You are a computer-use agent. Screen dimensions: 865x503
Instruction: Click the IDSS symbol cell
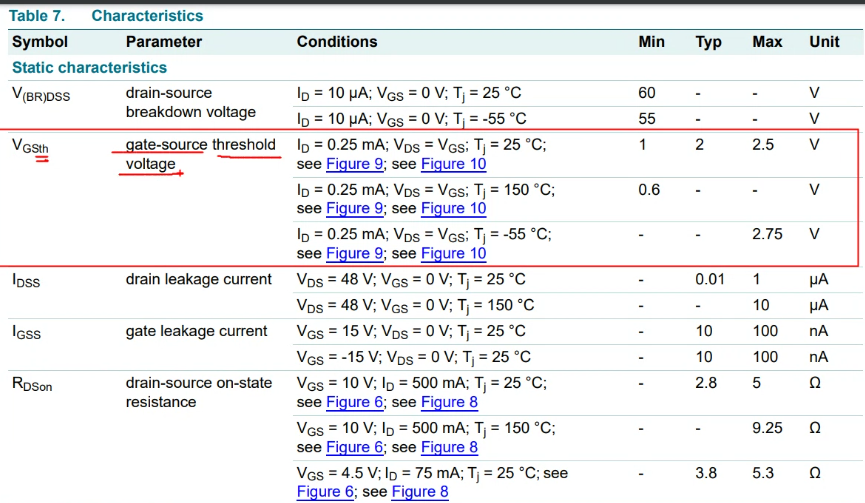coord(26,281)
